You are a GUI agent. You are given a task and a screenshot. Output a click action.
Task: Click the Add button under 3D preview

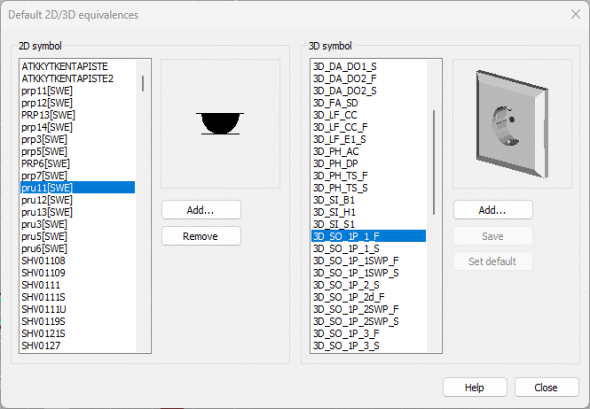point(493,210)
